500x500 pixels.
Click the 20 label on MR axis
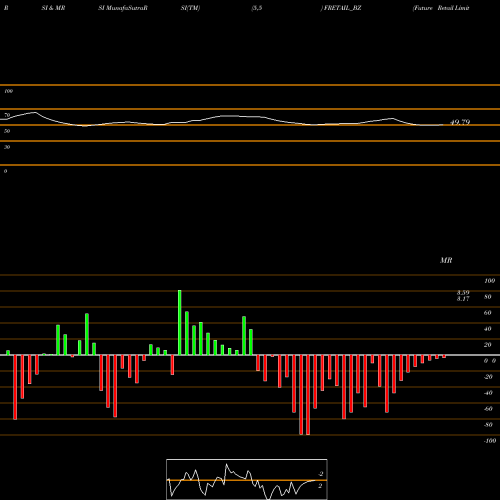pos(488,345)
